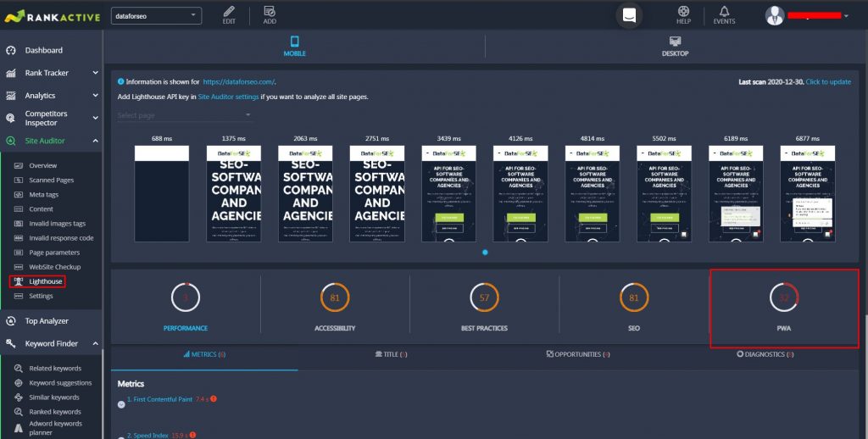The image size is (868, 439).
Task: Switch to the DIAGNOSTICS tab
Action: [765, 354]
